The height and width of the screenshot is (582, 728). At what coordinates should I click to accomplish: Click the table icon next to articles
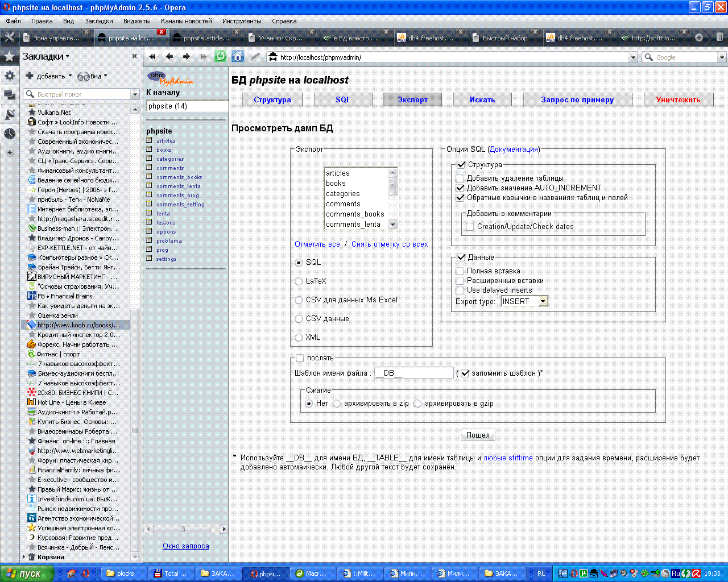[x=150, y=140]
